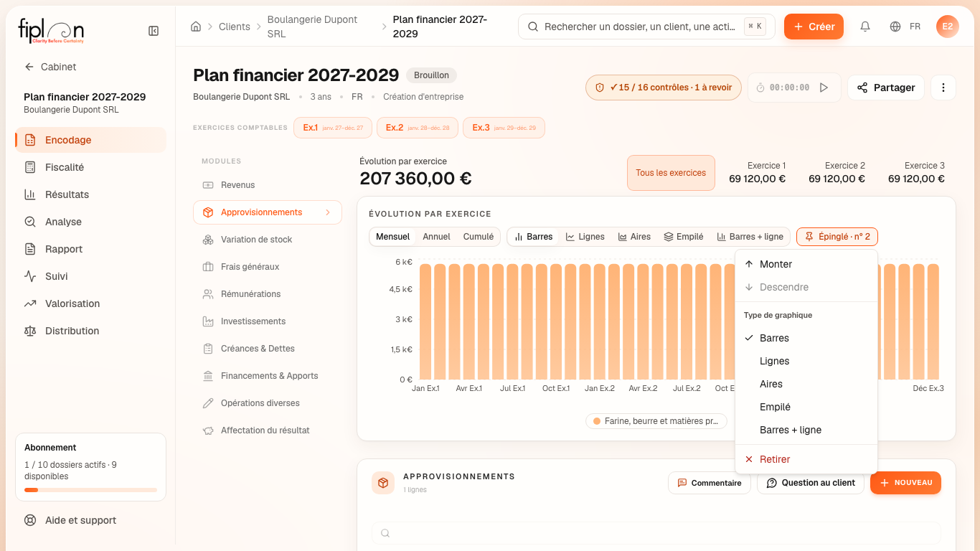Open Suivi in the sidebar
The height and width of the screenshot is (551, 980).
point(90,276)
